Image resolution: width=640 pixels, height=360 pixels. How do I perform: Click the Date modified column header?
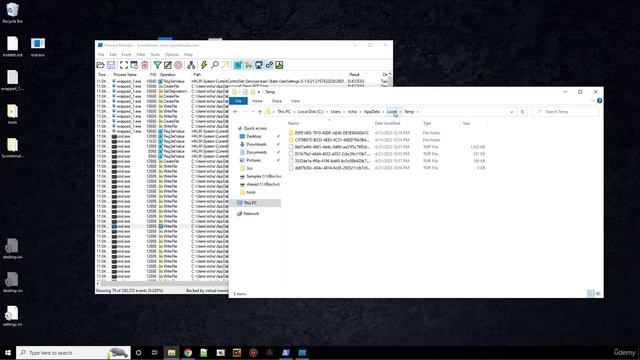[x=387, y=123]
